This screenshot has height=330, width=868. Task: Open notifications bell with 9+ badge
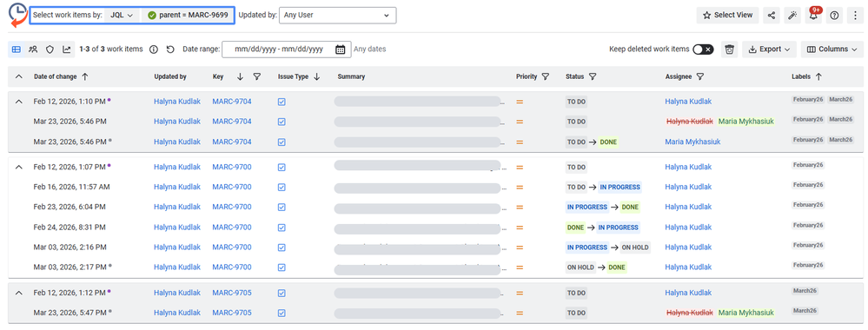click(x=813, y=16)
